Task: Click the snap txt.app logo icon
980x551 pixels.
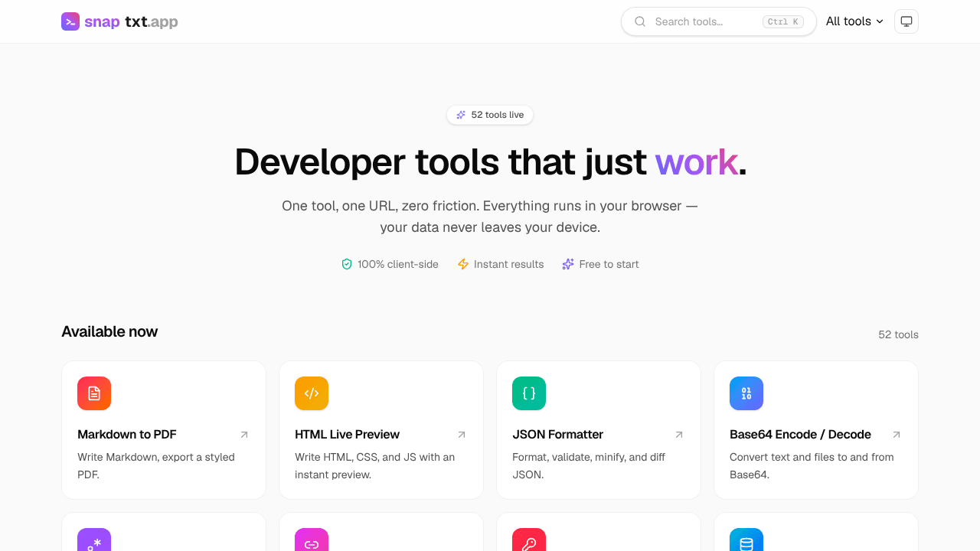Action: (70, 21)
